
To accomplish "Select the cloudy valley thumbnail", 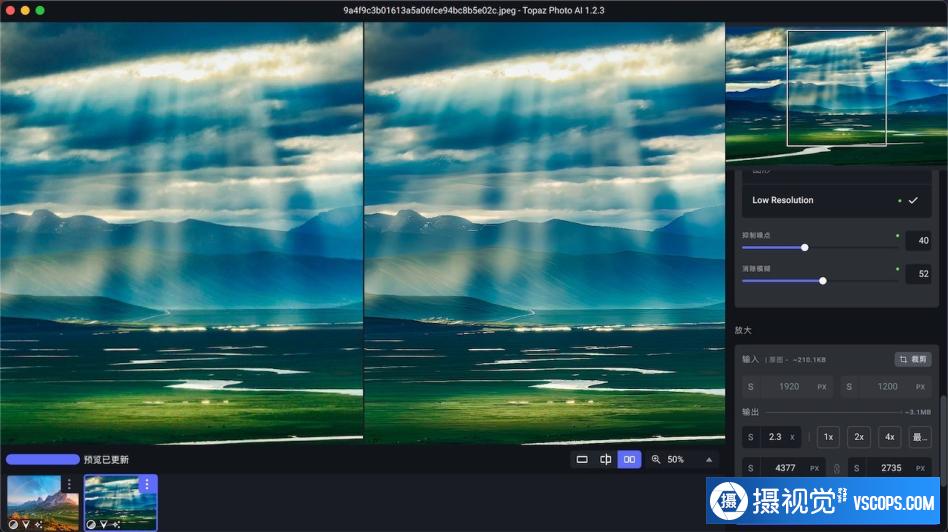I will pos(121,502).
